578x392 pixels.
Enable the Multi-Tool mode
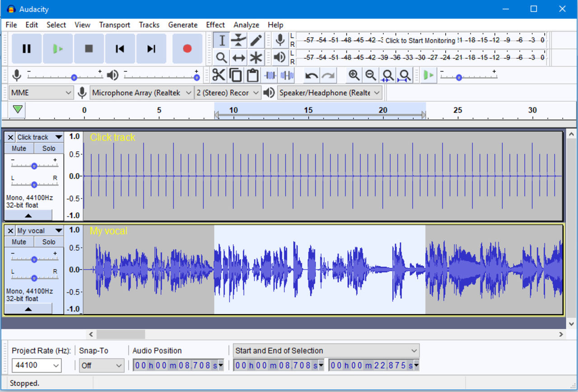click(x=256, y=57)
